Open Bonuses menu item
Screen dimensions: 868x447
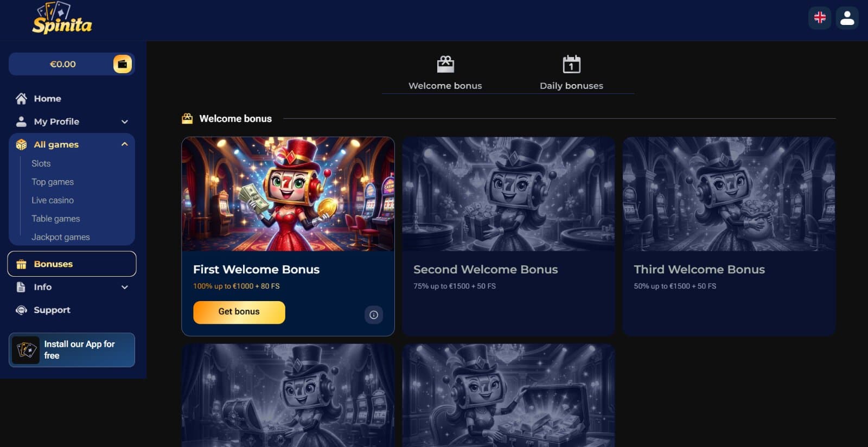coord(72,264)
